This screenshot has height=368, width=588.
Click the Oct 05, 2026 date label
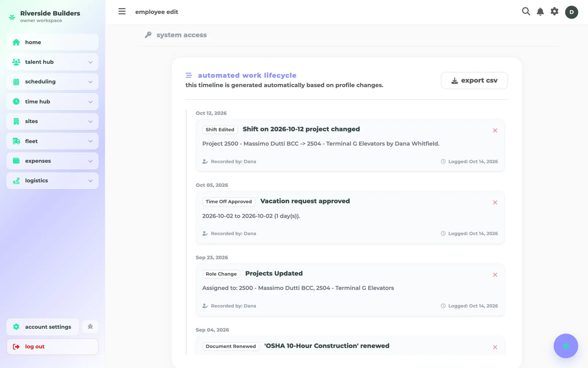pyautogui.click(x=212, y=185)
